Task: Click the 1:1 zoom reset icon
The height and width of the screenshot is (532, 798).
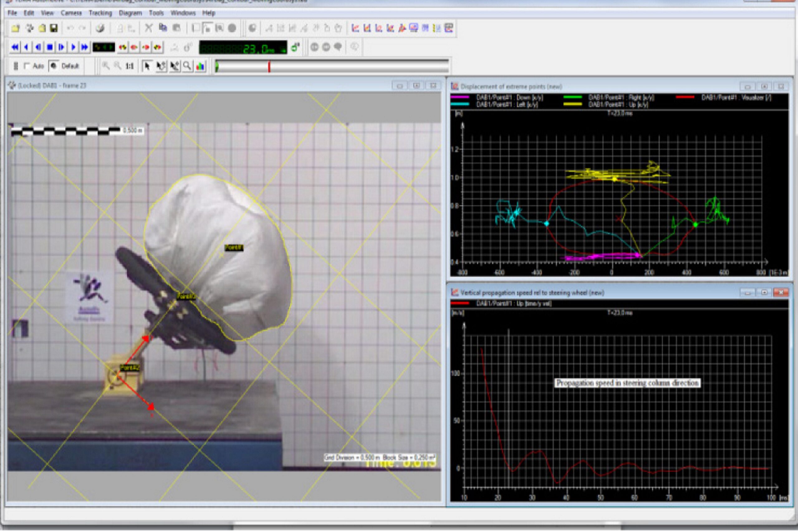Action: [129, 66]
